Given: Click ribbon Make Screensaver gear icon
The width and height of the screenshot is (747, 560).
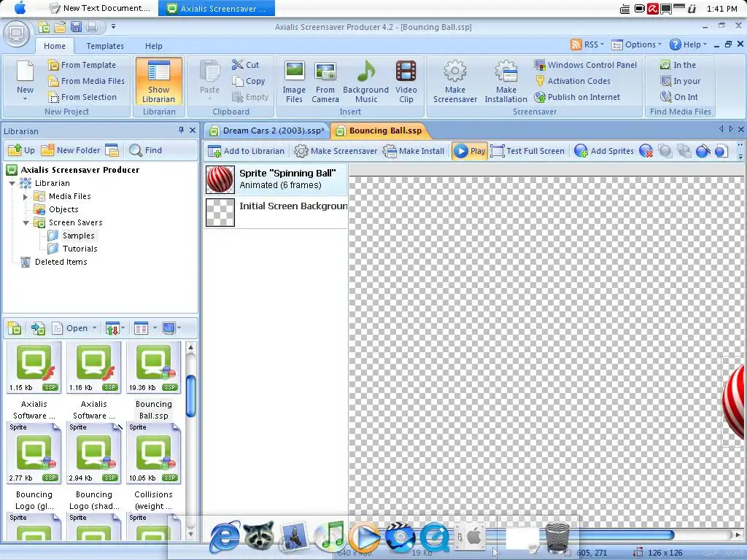Looking at the screenshot, I should (x=455, y=71).
